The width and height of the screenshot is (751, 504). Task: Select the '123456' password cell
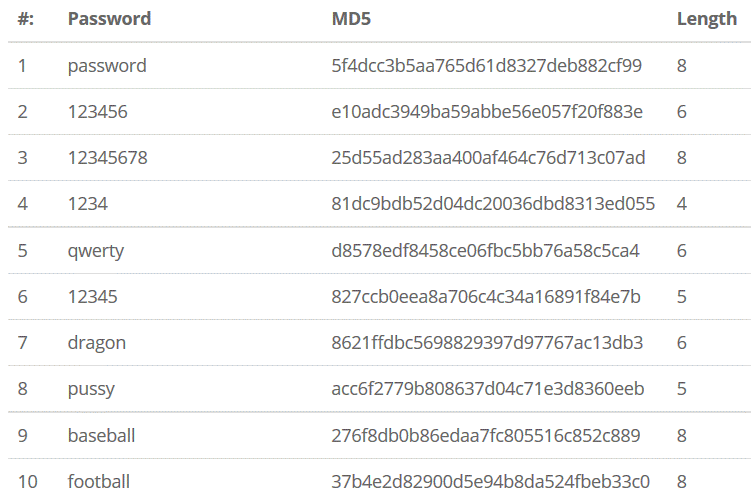pyautogui.click(x=97, y=112)
